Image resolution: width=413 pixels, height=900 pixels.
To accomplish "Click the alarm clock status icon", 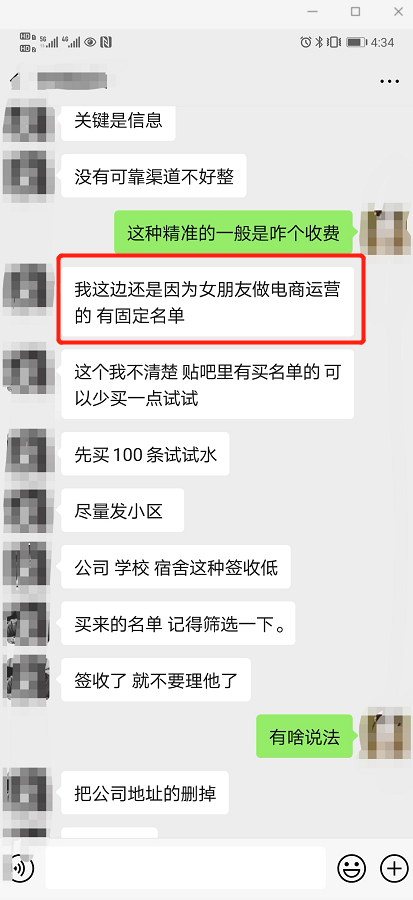I will click(x=305, y=42).
